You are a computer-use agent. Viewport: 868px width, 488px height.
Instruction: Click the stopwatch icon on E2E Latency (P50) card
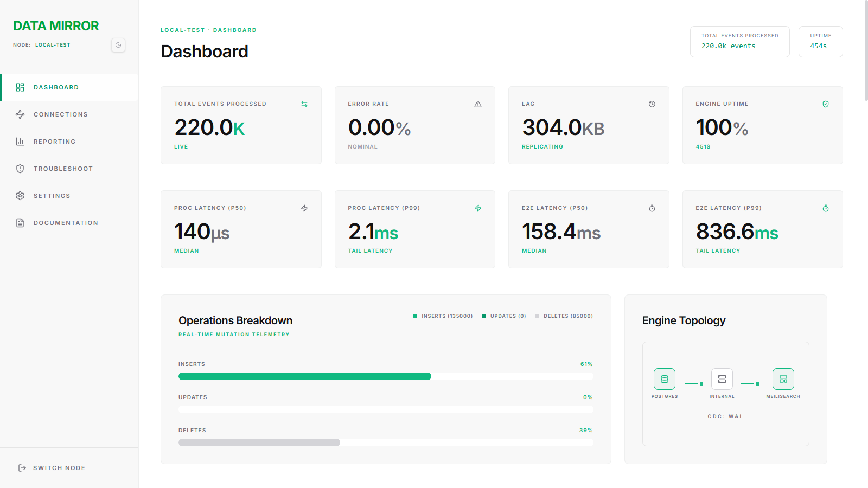point(652,208)
